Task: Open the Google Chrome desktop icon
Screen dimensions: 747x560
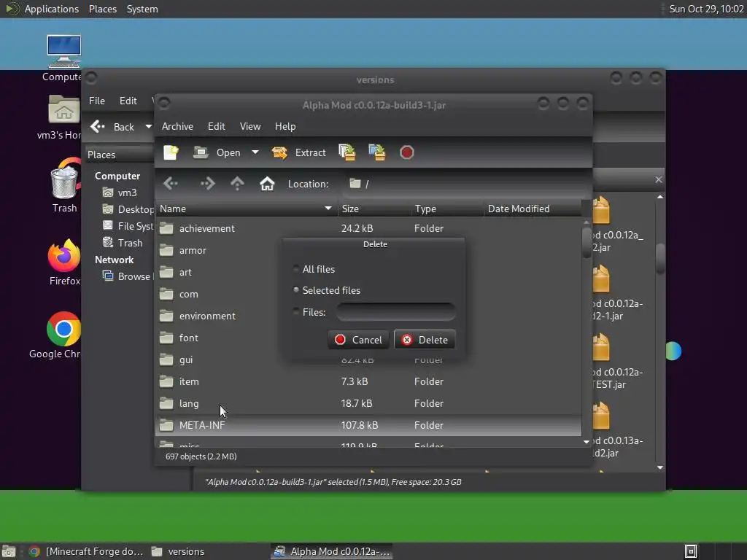Action: pyautogui.click(x=64, y=329)
